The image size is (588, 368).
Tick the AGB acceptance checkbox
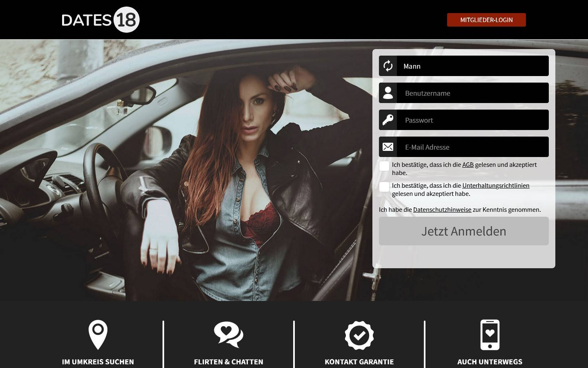[384, 166]
